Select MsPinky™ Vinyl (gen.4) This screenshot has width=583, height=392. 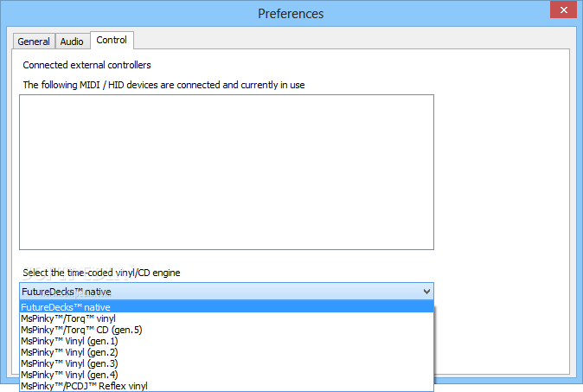click(227, 374)
